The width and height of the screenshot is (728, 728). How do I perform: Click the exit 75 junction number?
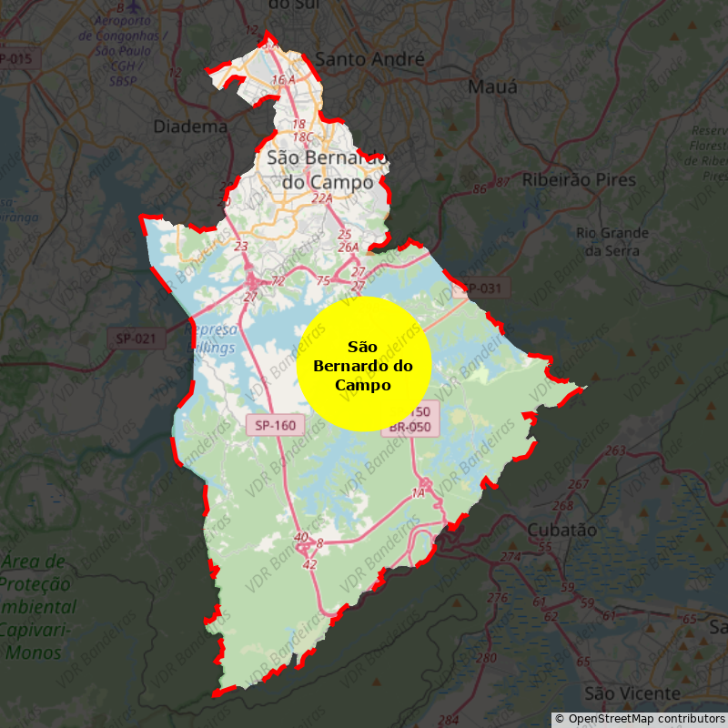coord(323,280)
